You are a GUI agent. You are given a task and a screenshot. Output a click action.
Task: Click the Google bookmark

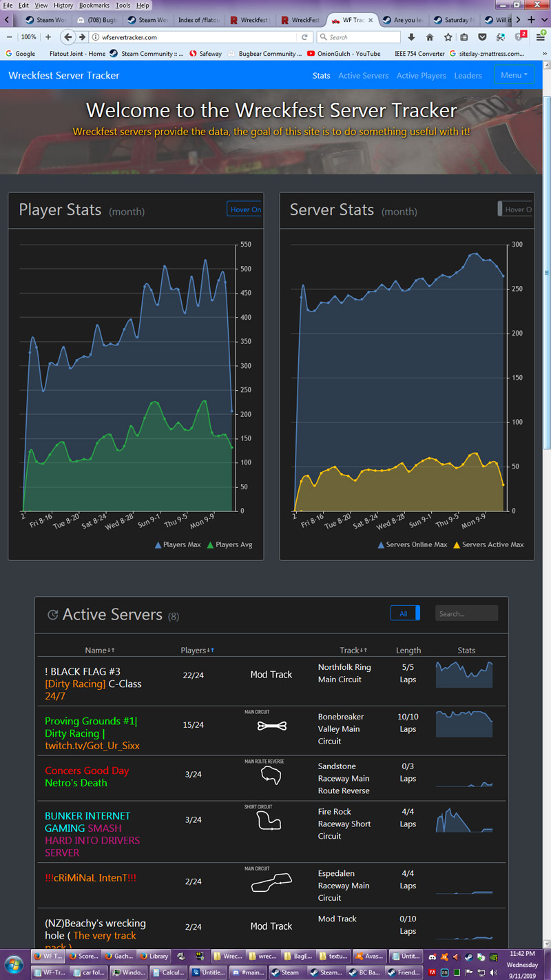click(x=20, y=53)
